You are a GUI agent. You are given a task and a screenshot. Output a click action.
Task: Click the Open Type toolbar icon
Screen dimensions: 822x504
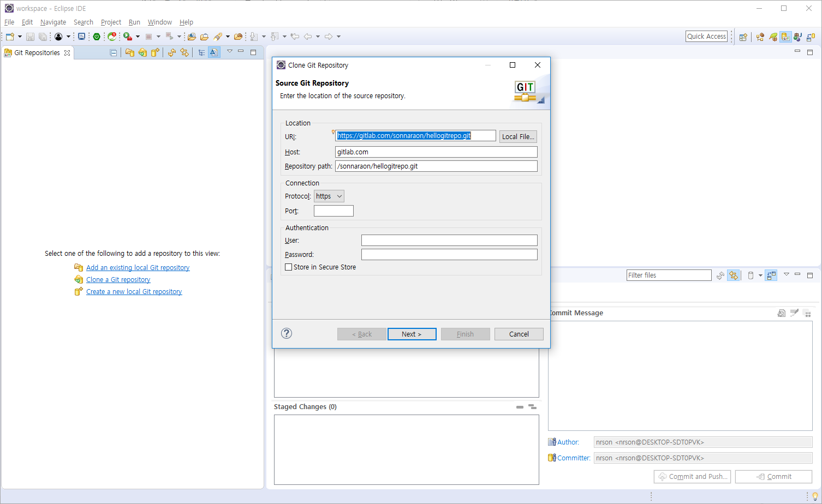click(192, 37)
